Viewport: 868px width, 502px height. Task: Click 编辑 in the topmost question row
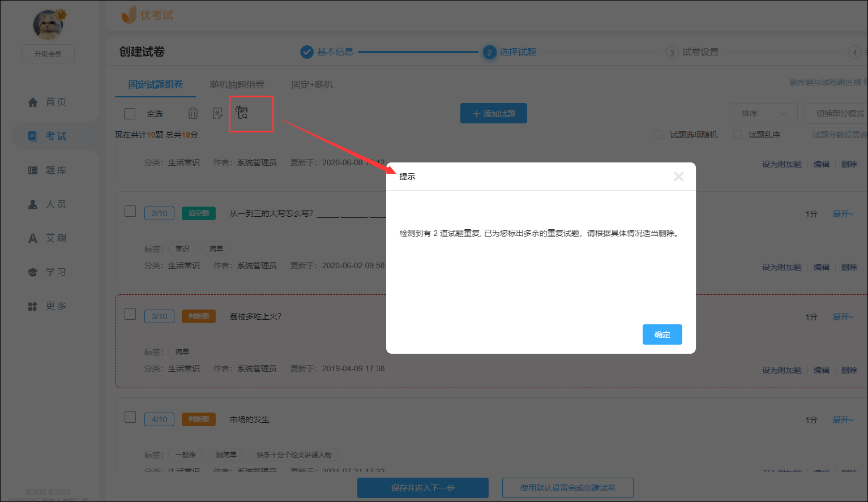pyautogui.click(x=822, y=164)
